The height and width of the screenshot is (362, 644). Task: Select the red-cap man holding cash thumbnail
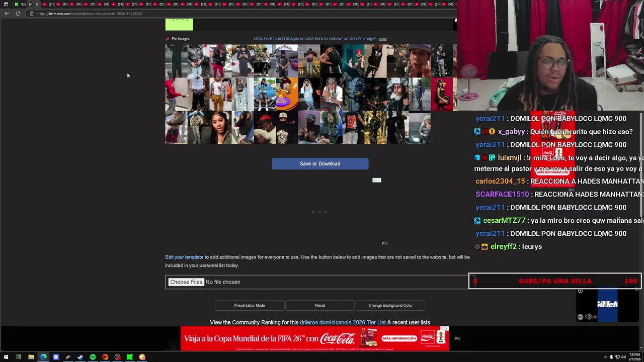click(x=265, y=127)
